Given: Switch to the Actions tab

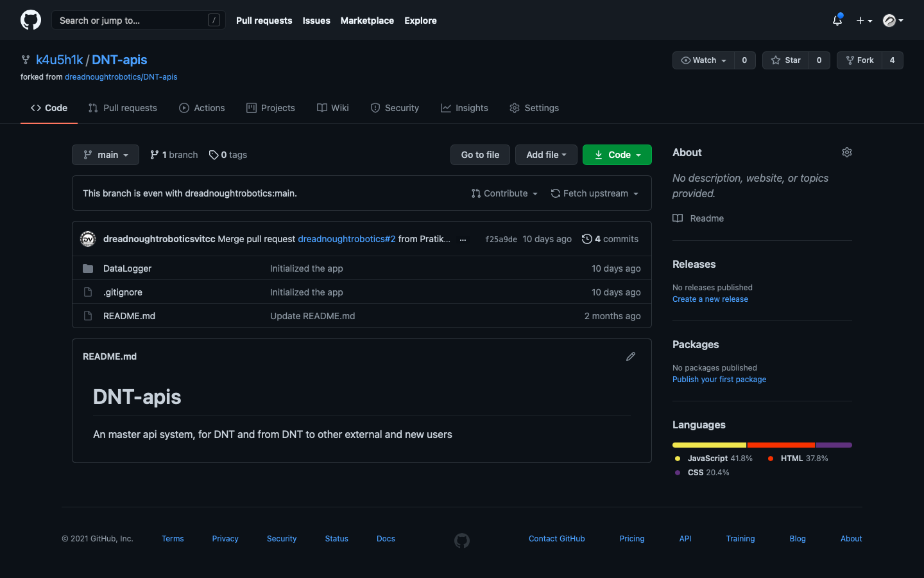Looking at the screenshot, I should (x=202, y=108).
